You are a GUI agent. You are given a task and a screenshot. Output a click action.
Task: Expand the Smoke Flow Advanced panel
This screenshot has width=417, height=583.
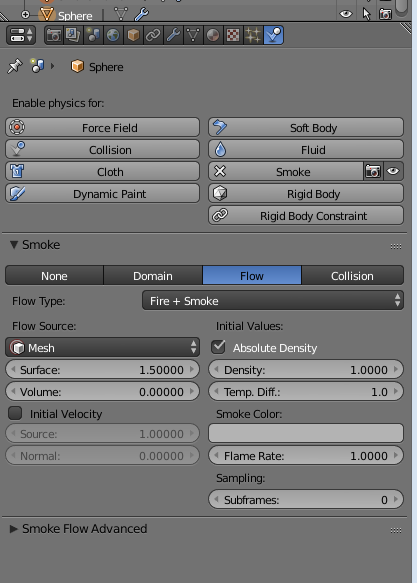click(x=14, y=529)
